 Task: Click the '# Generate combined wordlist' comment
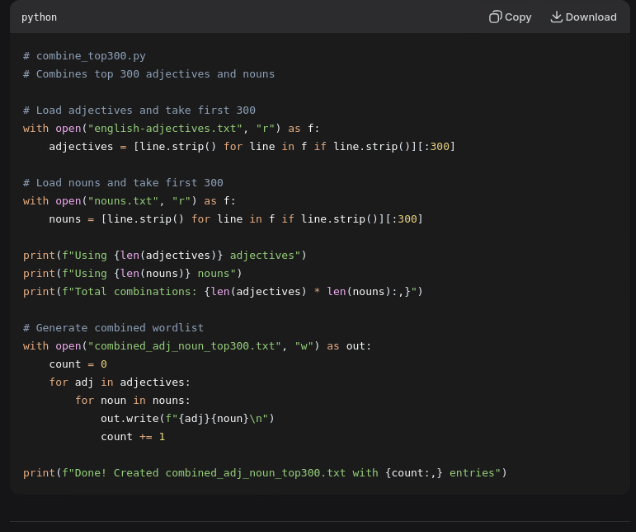click(113, 328)
